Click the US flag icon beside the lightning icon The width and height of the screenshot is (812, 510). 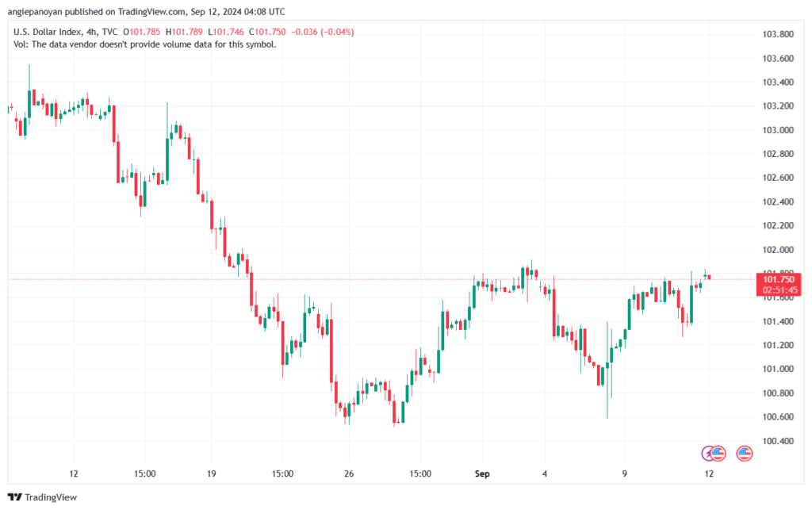coord(718,453)
